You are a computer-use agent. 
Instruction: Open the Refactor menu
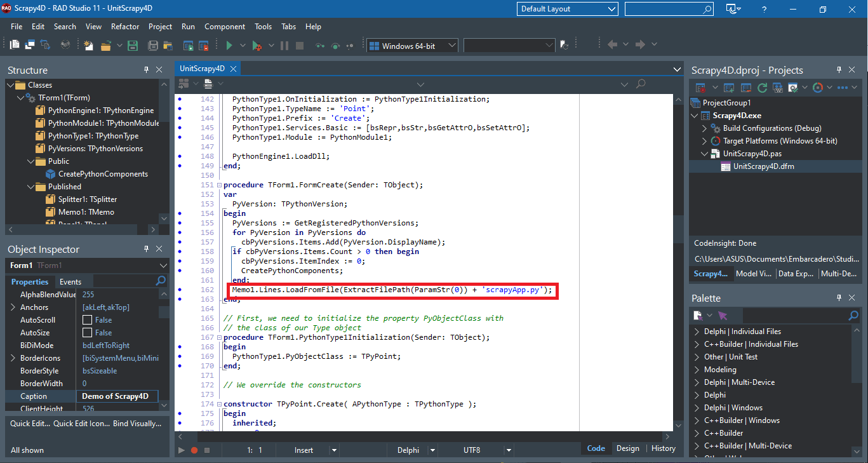pyautogui.click(x=125, y=27)
